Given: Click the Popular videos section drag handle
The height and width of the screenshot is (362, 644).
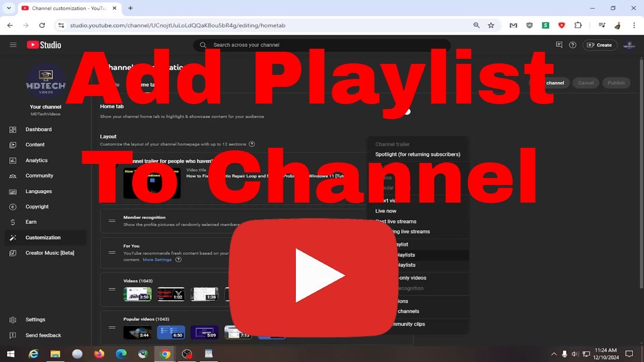Looking at the screenshot, I should click(x=112, y=328).
